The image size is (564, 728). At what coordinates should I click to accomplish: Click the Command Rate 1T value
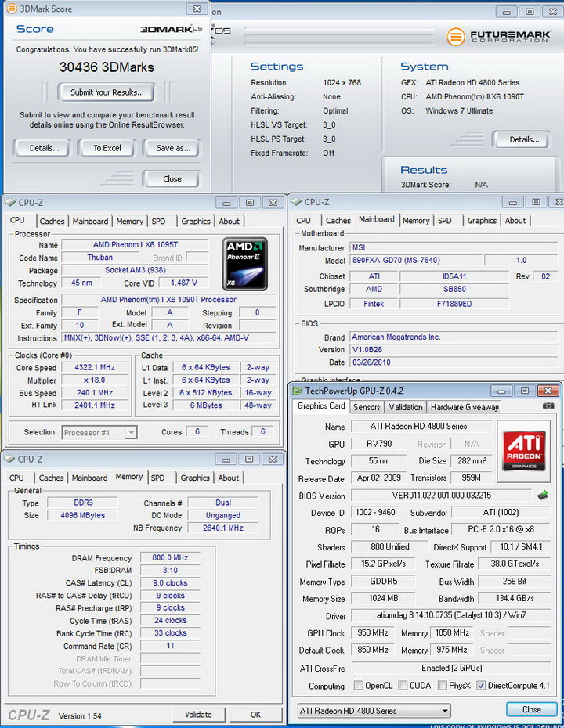click(x=170, y=646)
